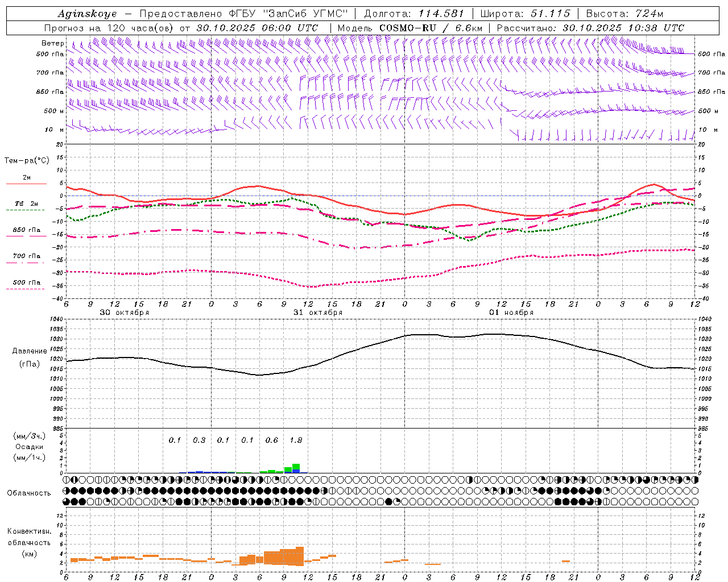Viewport: 728px width, 582px height.
Task: Click the 'Td 2м' dew point legend entry
Action: point(26,203)
